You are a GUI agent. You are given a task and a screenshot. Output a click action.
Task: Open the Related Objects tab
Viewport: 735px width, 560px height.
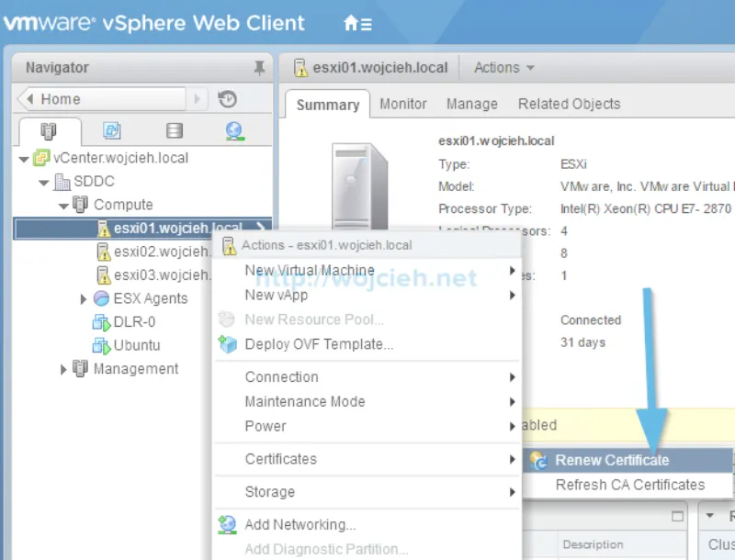569,104
